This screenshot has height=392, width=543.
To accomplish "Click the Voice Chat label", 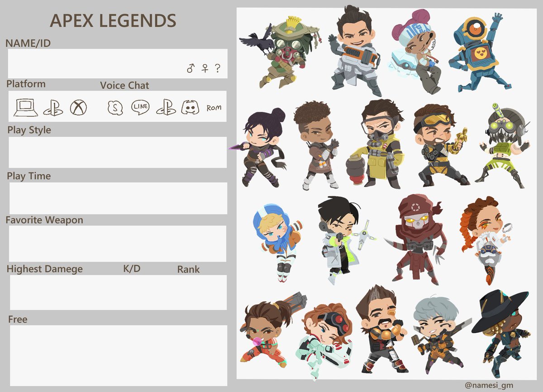I will click(124, 86).
